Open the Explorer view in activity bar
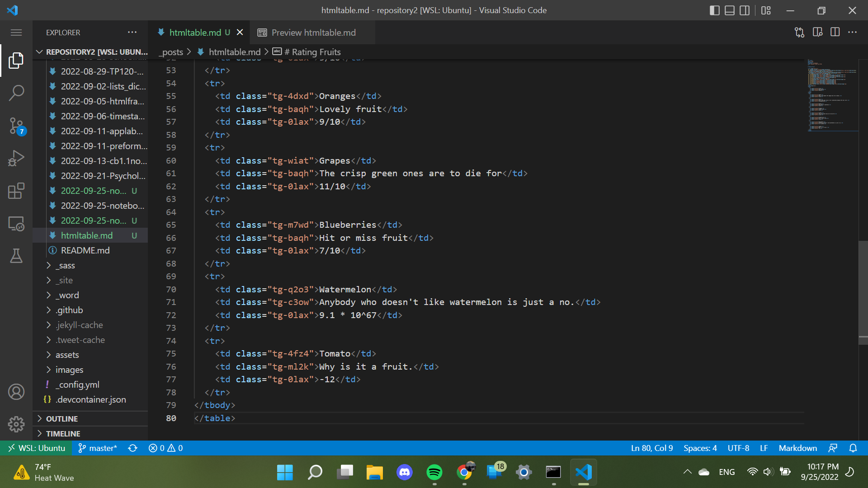 16,60
